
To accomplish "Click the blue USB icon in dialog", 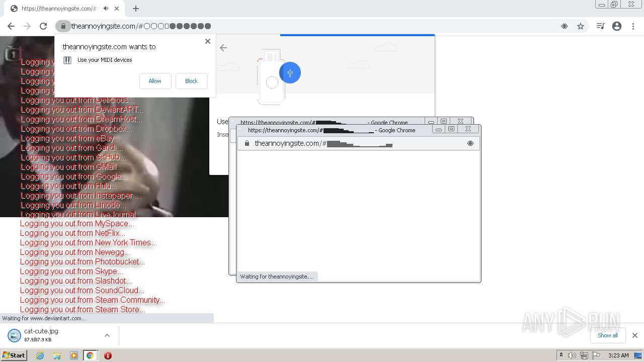I will pyautogui.click(x=290, y=73).
